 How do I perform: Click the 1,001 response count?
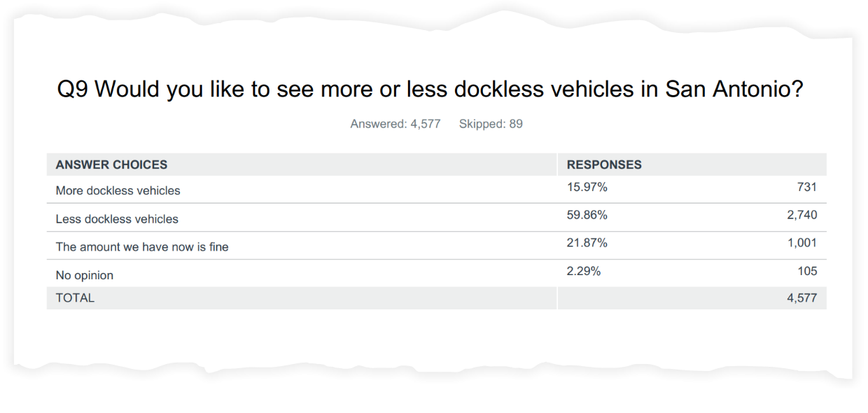801,243
